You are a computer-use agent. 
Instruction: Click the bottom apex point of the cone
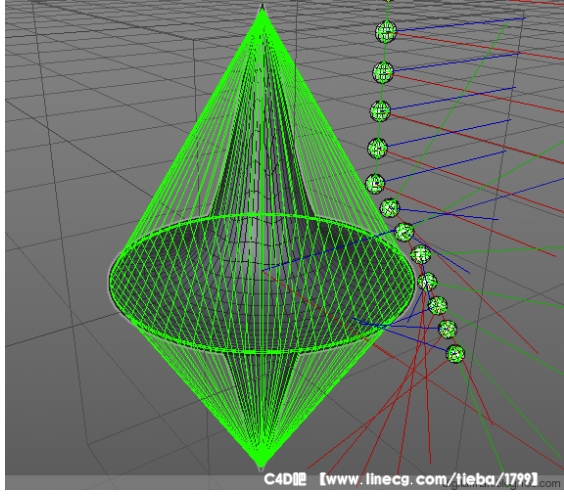(261, 467)
